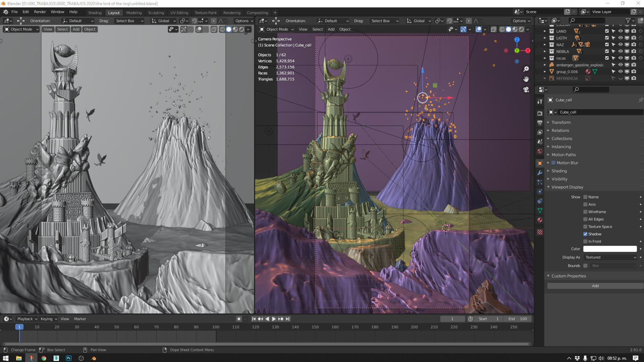Open left viewport Object Mode dropdown
This screenshot has height=362, width=644.
21,29
